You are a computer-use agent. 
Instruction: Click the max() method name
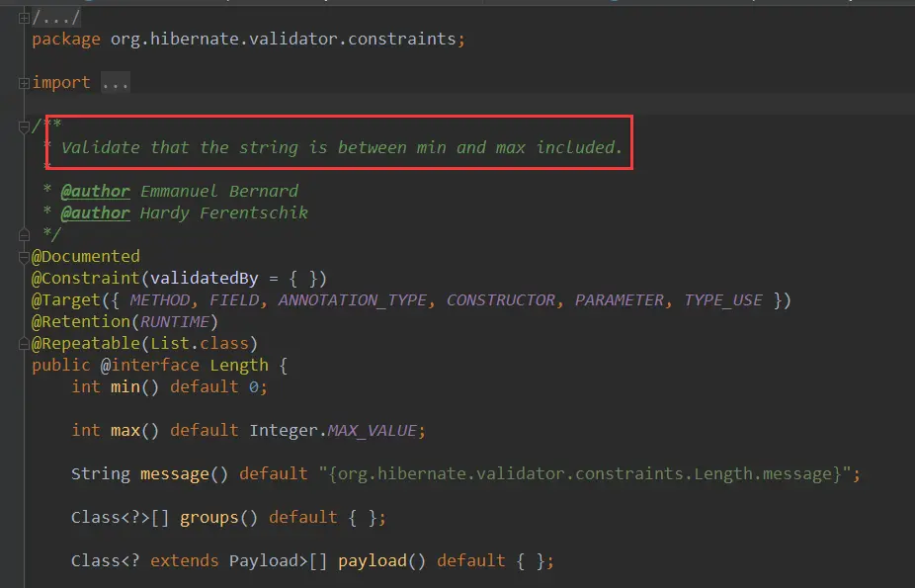(x=125, y=431)
